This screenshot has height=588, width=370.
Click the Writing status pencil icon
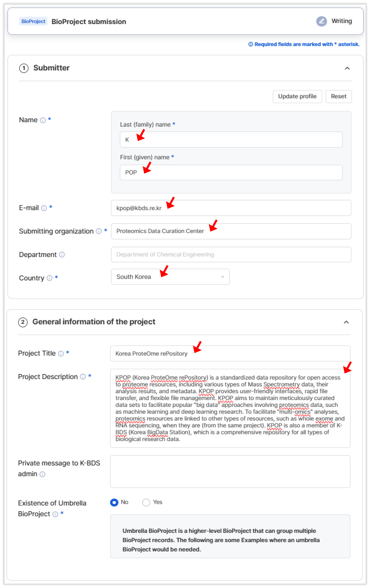point(321,22)
